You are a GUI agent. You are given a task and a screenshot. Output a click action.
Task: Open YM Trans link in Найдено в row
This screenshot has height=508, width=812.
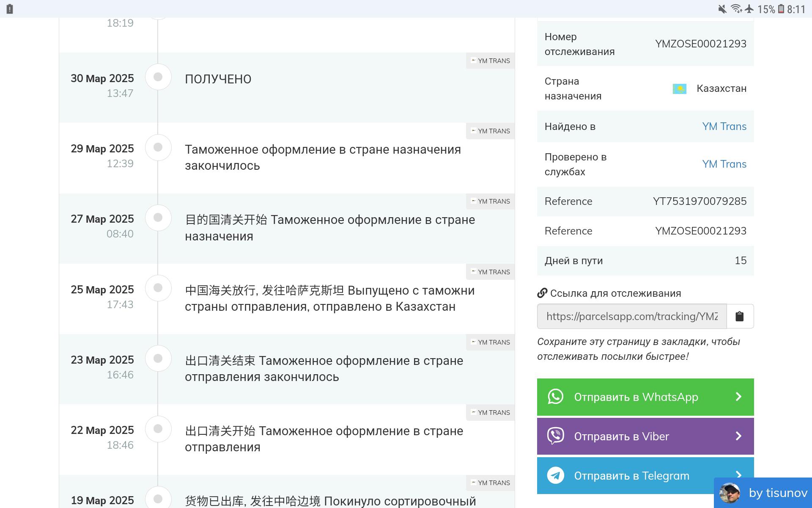pos(724,126)
